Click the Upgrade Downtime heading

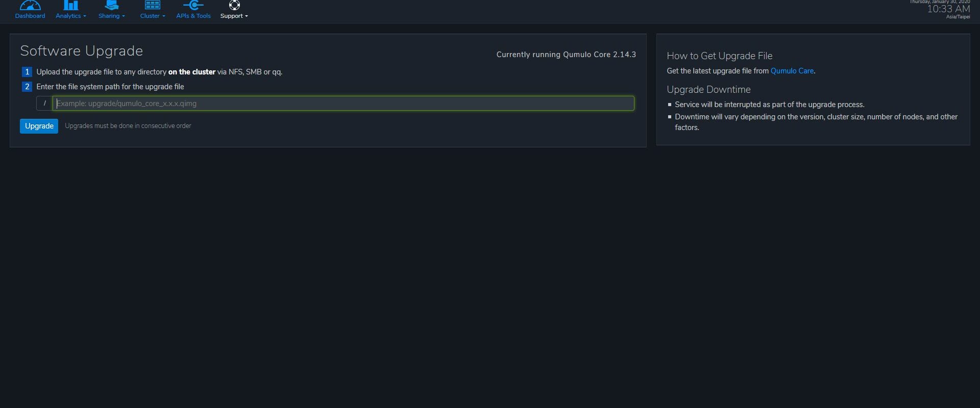[x=708, y=90]
